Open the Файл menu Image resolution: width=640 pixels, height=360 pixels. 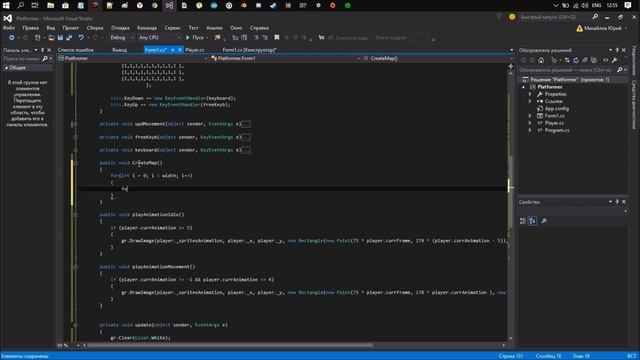pos(9,28)
